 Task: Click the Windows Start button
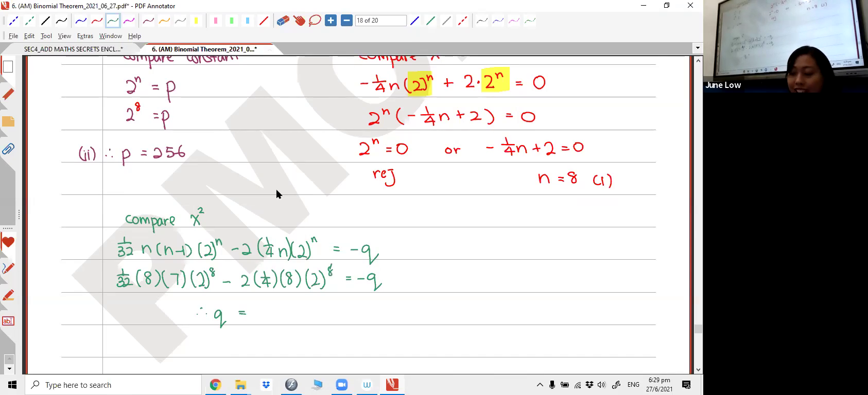[x=12, y=385]
